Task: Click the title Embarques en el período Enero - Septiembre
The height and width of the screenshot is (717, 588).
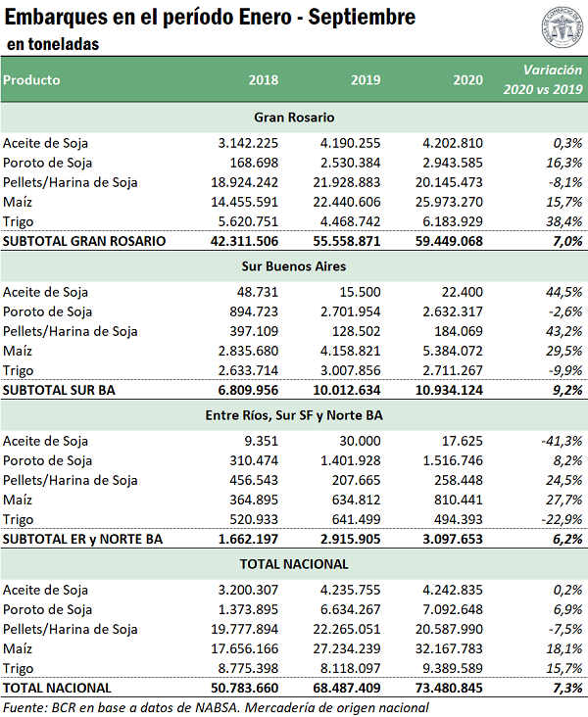Action: (x=211, y=18)
